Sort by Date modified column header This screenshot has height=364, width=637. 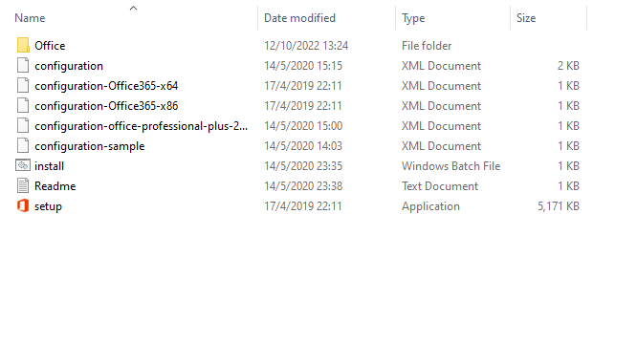point(299,18)
